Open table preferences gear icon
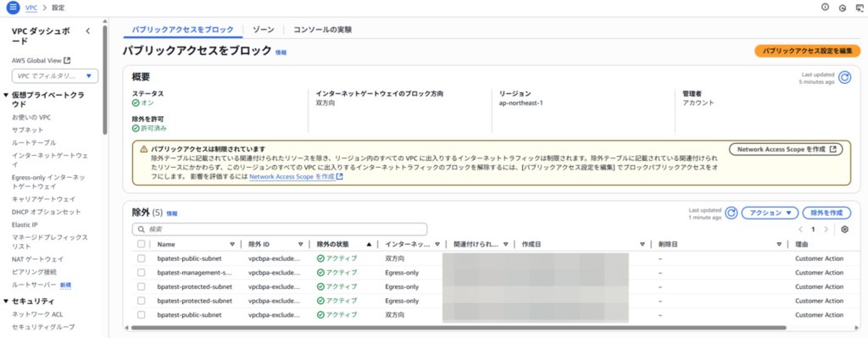868x338 pixels. tap(845, 229)
